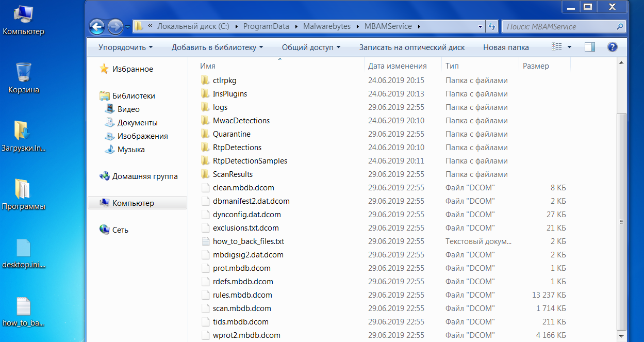This screenshot has height=342, width=644.
Task: Toggle the preview pane icon
Action: [x=589, y=47]
